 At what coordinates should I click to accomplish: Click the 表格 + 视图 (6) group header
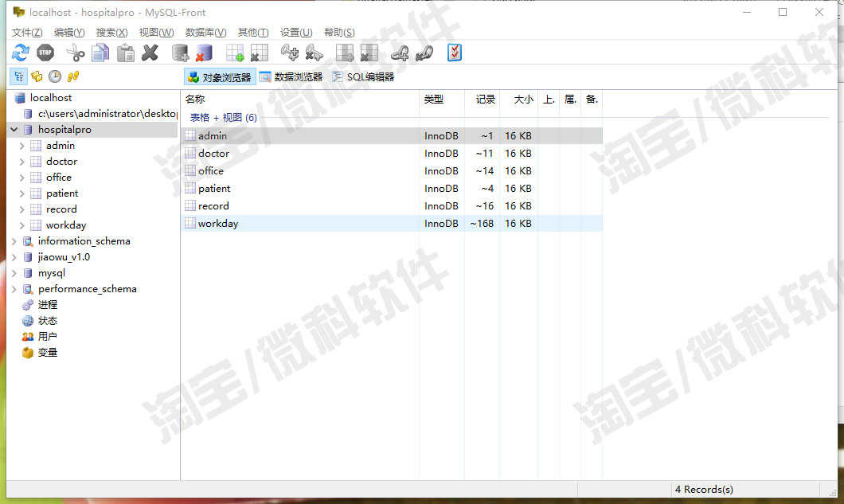pyautogui.click(x=224, y=117)
